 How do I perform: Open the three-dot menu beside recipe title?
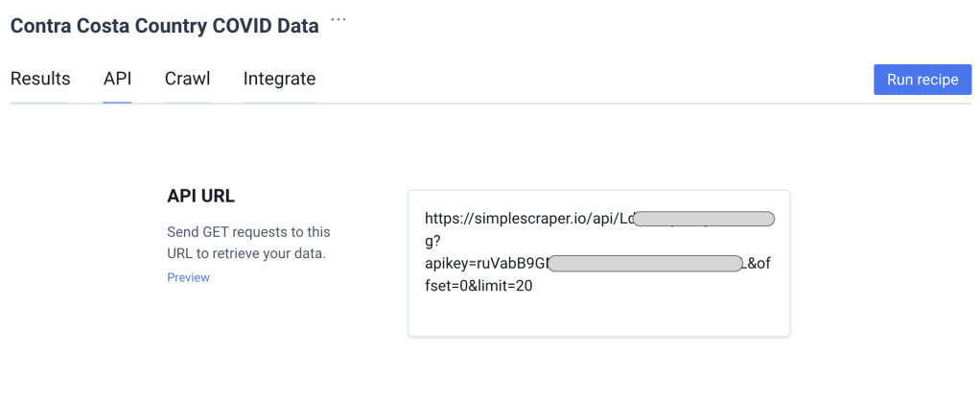pyautogui.click(x=338, y=20)
